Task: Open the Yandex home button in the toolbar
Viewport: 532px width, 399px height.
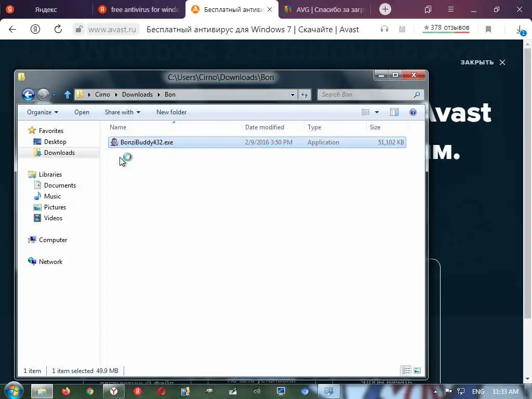Action: pos(35,29)
